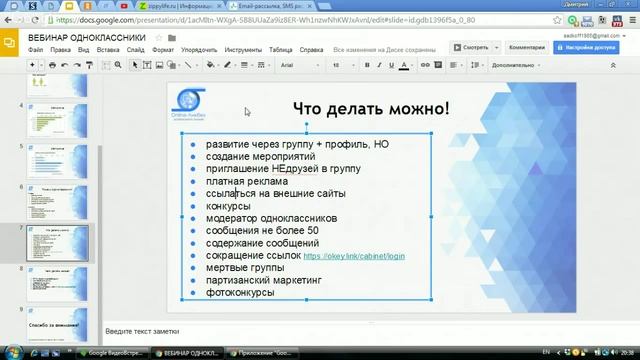Open the Упорядочить menu

coord(199,50)
